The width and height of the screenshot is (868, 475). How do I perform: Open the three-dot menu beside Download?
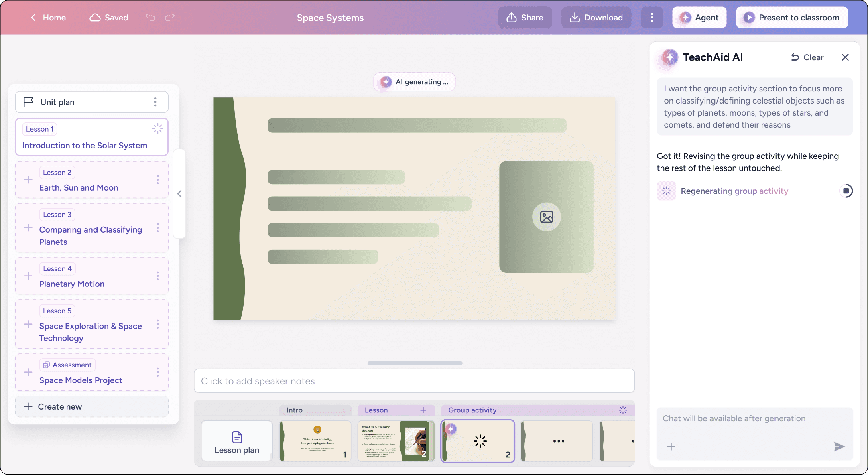(x=651, y=18)
